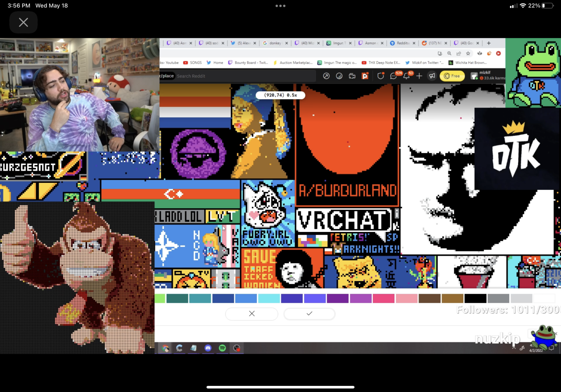Click the Reddit notifications bell icon
Viewport: 561px width, 392px height.
pyautogui.click(x=407, y=76)
